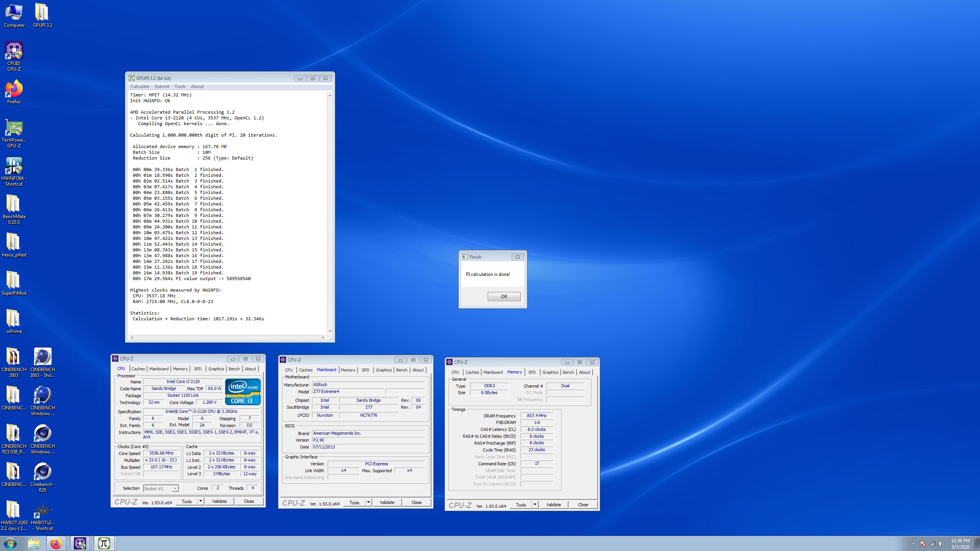Image resolution: width=980 pixels, height=551 pixels.
Task: Select Graphics tab in Mainboard CPU-Z window
Action: (x=384, y=370)
